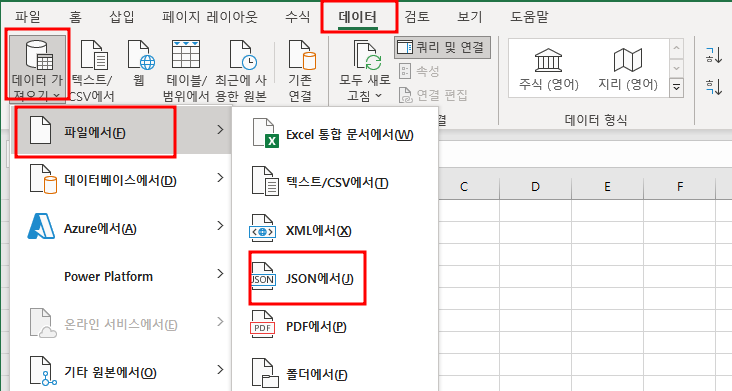
Task: Choose Azure에서(A) menu entry
Action: pyautogui.click(x=121, y=228)
